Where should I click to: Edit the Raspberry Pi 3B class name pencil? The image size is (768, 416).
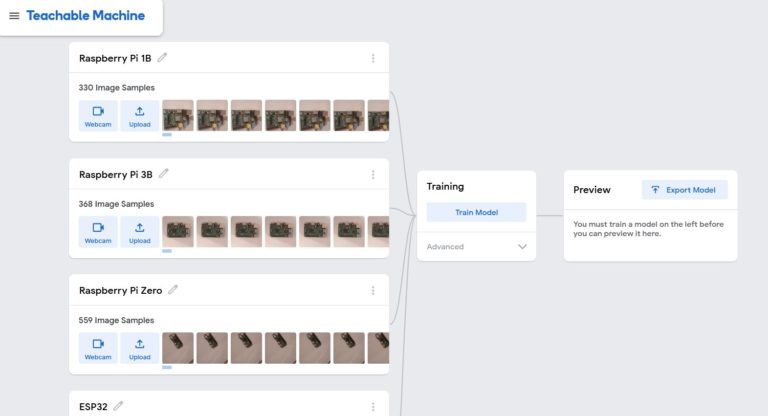coord(164,173)
